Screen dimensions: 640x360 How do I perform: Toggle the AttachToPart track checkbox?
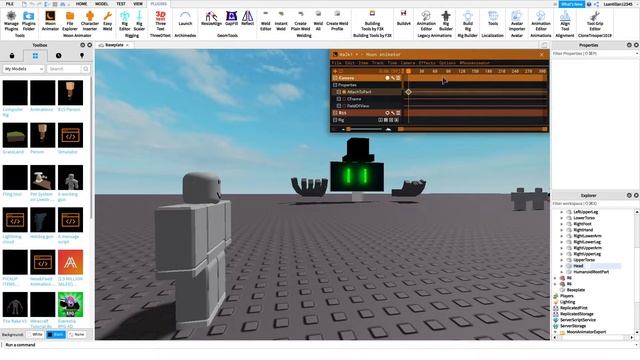coord(339,92)
